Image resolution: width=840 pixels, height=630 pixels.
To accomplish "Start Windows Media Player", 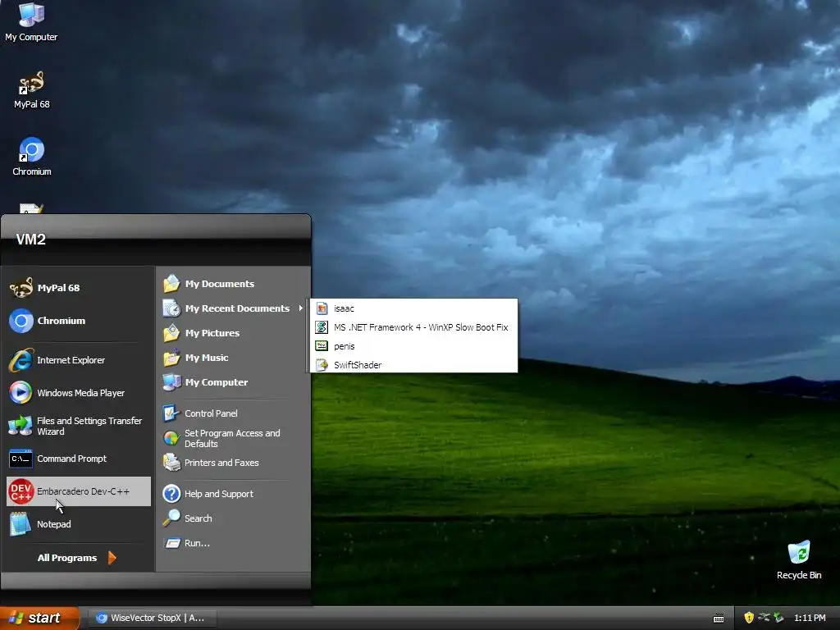I will 78,393.
